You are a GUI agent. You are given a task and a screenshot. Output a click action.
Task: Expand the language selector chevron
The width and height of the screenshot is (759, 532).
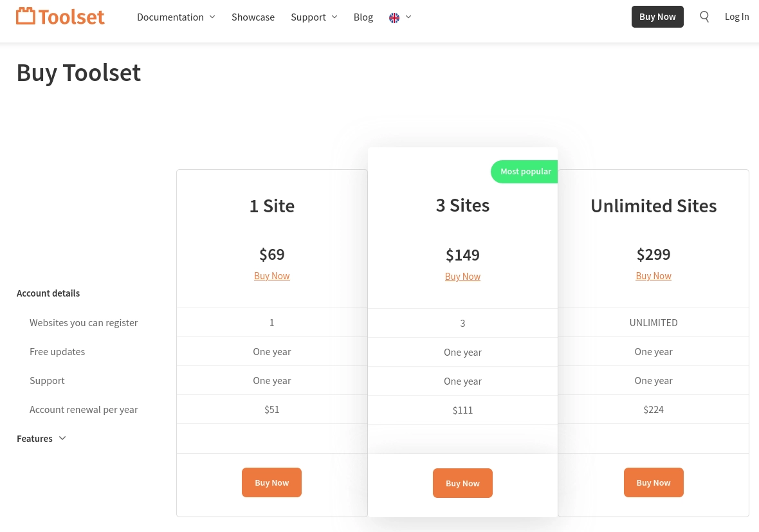(x=408, y=17)
